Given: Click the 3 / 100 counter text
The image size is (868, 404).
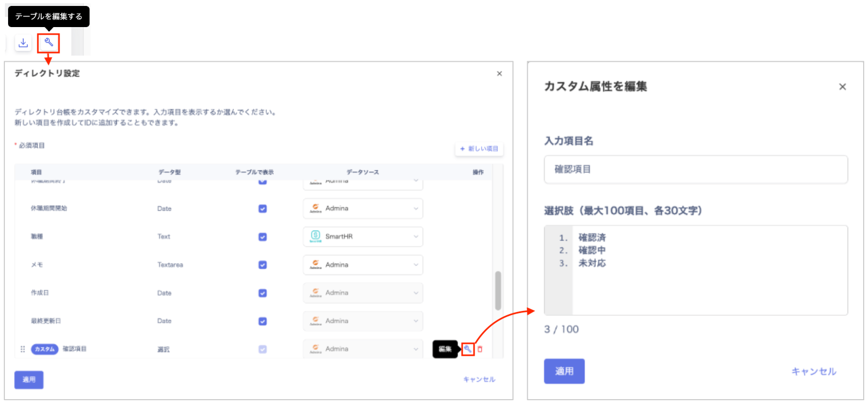Looking at the screenshot, I should (x=561, y=329).
